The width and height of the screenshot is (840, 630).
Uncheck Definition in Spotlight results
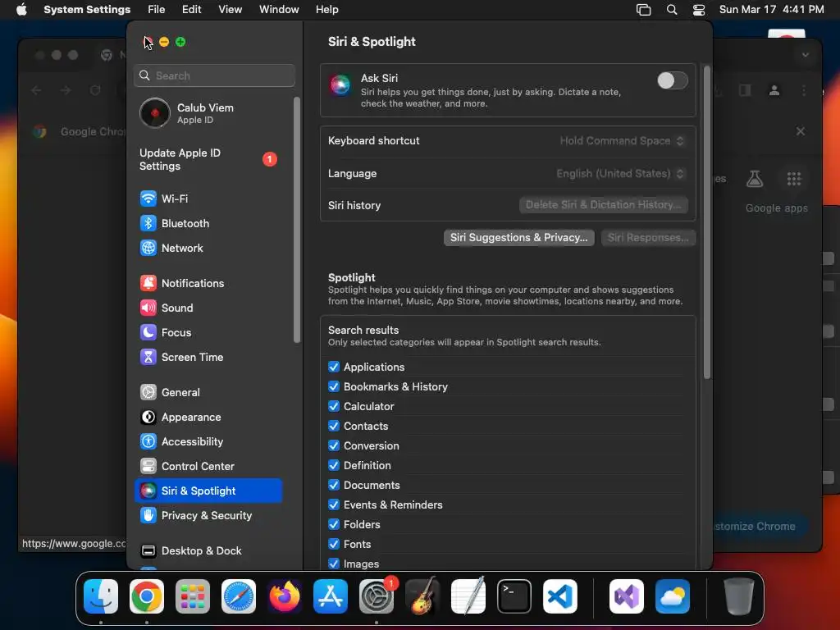[334, 466]
